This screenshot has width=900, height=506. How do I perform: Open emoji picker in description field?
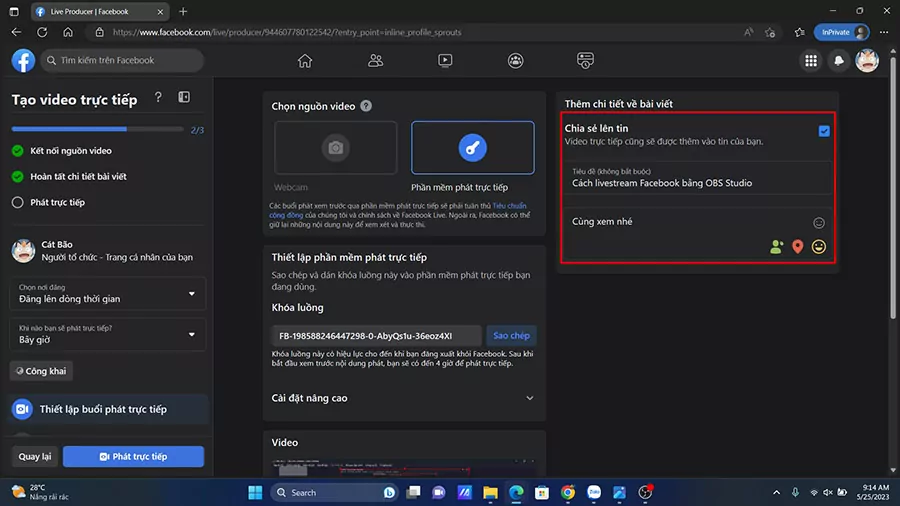coord(819,223)
